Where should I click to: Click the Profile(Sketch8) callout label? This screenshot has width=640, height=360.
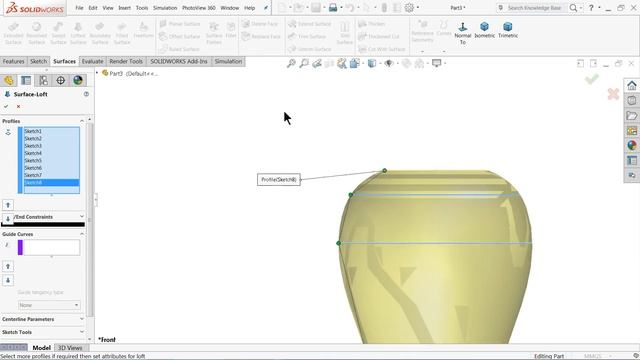[x=279, y=180]
